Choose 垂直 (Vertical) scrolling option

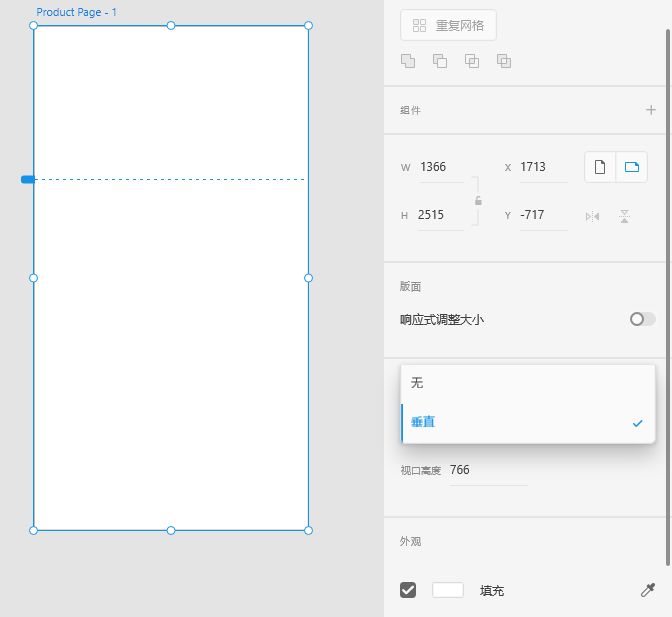click(528, 423)
